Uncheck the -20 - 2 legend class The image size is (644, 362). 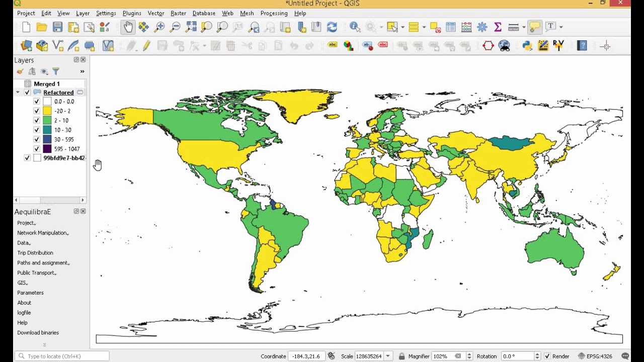tap(37, 111)
